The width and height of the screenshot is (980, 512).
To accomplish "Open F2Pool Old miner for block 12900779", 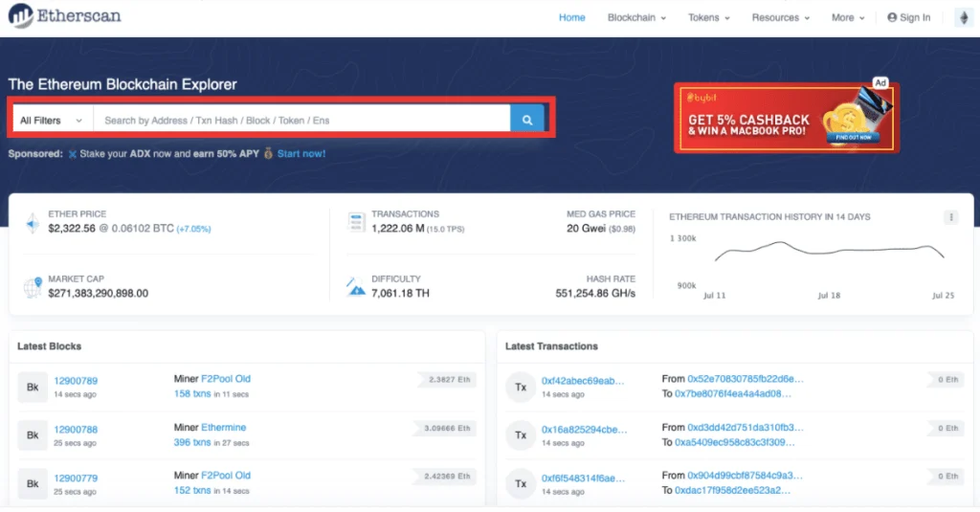I will click(x=226, y=476).
